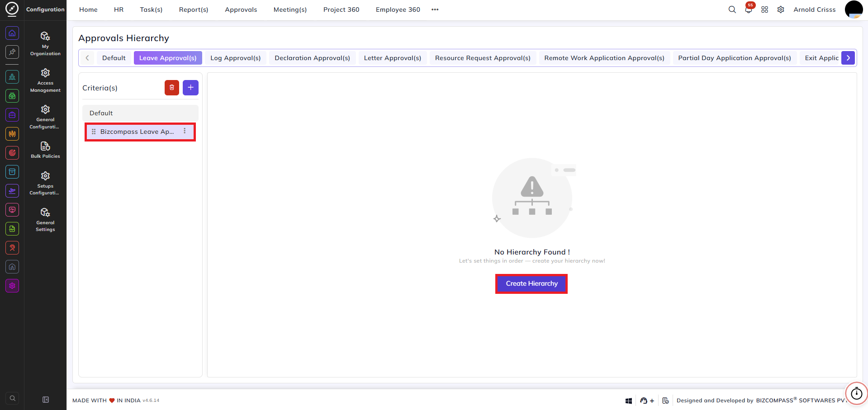
Task: Open the notifications bell with 55 badge
Action: pos(749,9)
